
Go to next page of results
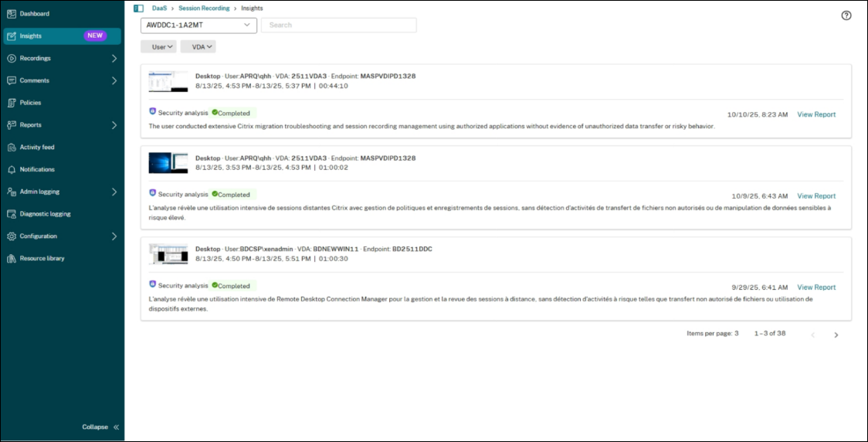(836, 335)
